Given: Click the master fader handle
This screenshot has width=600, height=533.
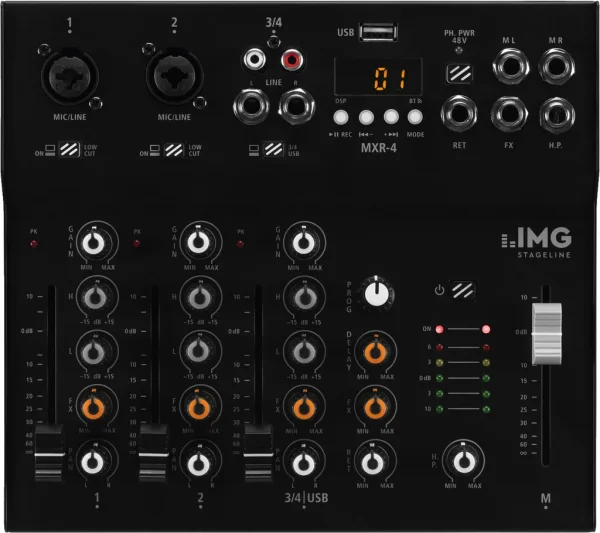Looking at the screenshot, I should tap(547, 334).
